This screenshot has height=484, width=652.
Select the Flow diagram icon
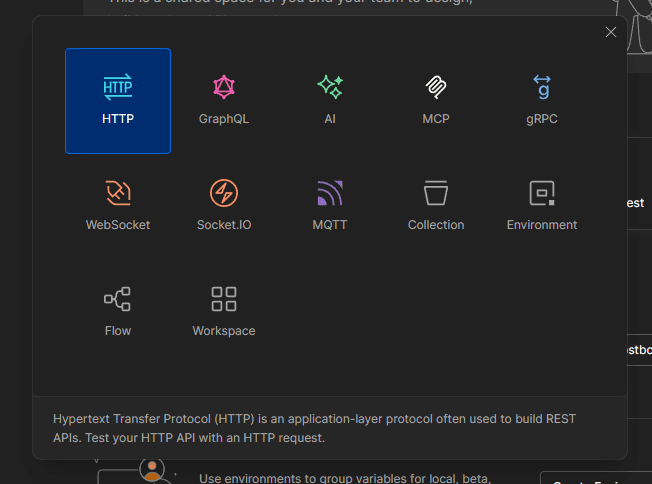click(118, 299)
